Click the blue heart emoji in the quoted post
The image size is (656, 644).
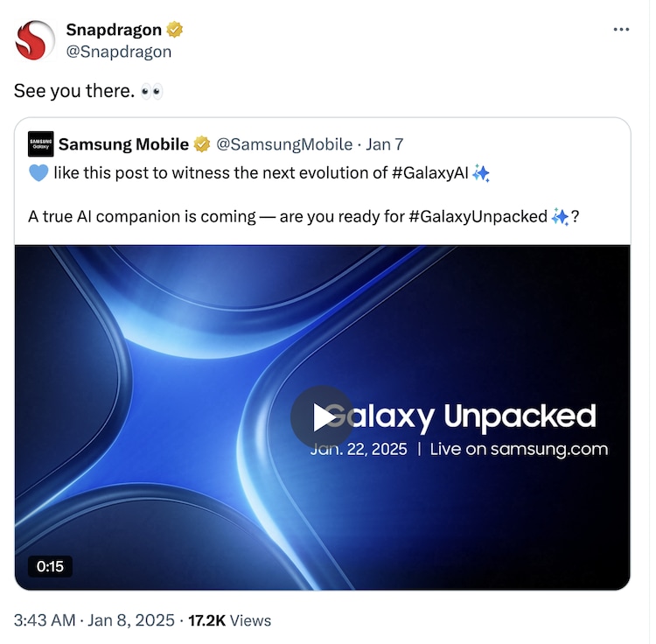coord(38,173)
